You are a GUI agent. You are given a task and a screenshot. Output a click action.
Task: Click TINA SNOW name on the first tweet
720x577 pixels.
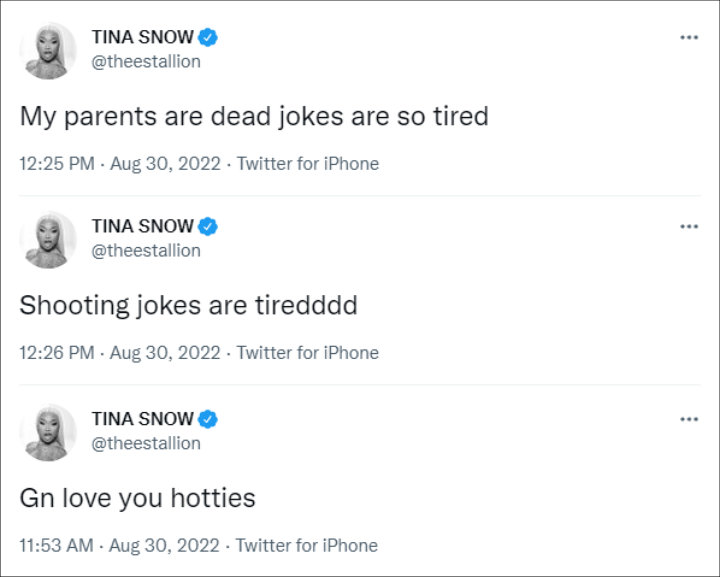[142, 37]
